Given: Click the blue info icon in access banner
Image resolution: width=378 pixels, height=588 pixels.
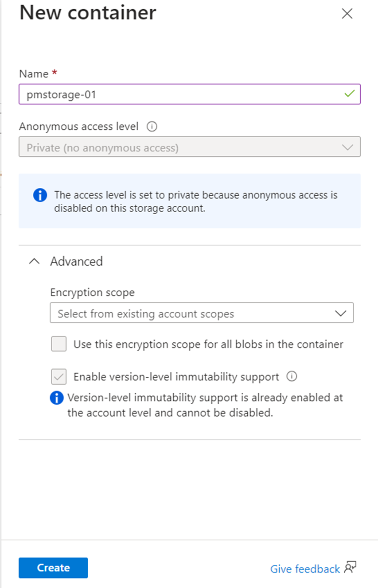Looking at the screenshot, I should click(x=40, y=195).
